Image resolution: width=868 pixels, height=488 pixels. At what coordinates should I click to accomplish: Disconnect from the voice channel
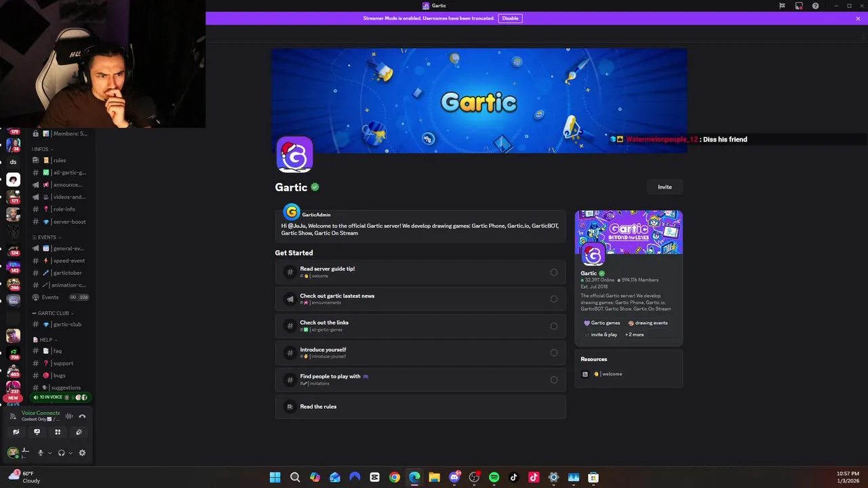coord(82,416)
